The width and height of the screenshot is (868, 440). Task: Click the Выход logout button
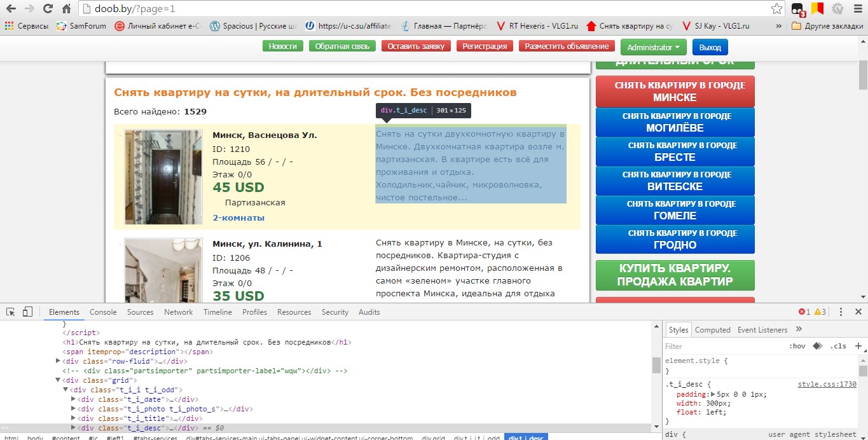pos(710,47)
